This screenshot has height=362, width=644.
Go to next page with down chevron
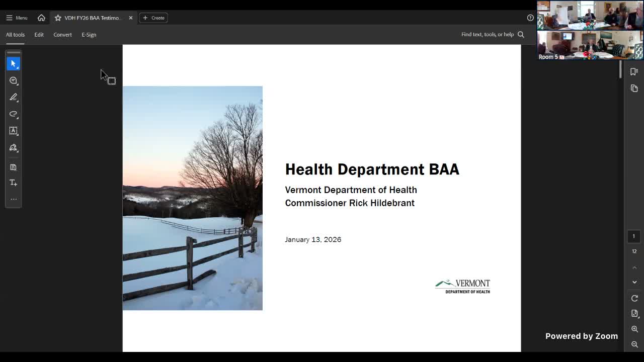point(634,283)
